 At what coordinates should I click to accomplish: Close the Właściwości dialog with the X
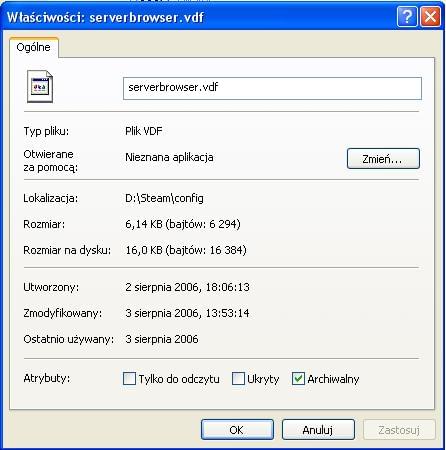point(430,16)
